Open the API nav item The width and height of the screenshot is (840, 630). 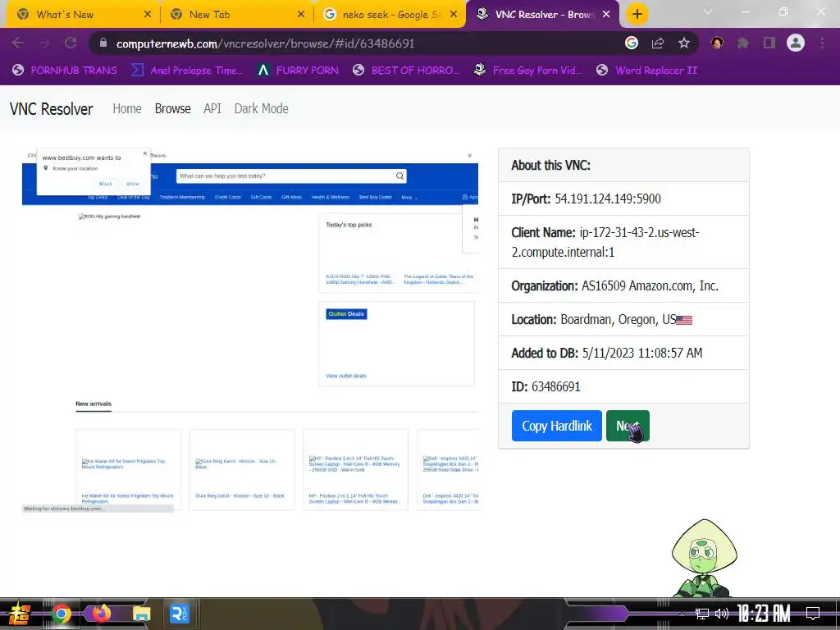212,109
